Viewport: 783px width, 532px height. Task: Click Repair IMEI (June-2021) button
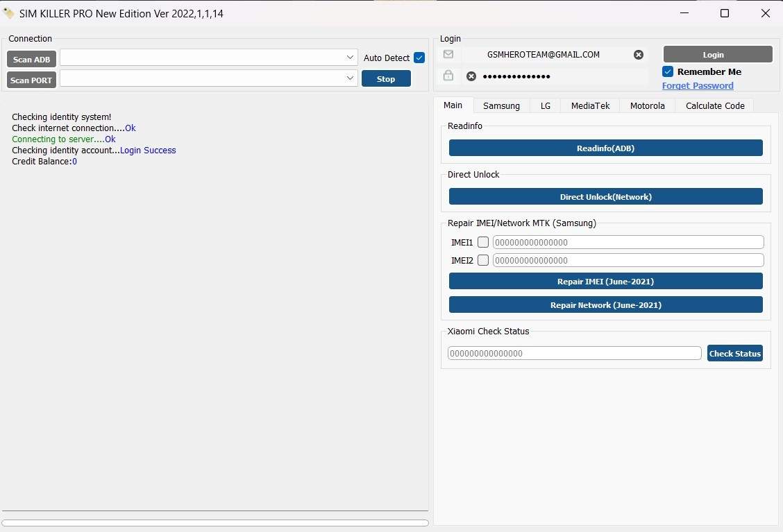(x=606, y=282)
